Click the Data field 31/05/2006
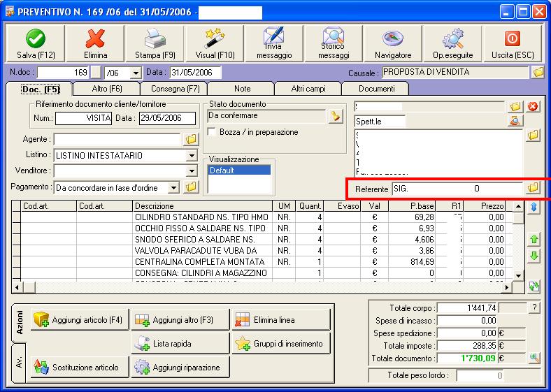 point(196,73)
